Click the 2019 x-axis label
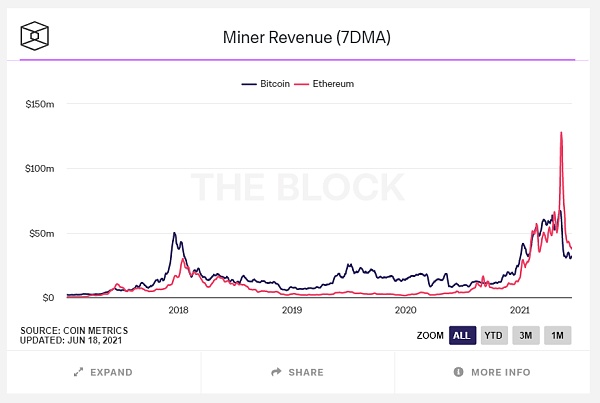 tap(292, 311)
